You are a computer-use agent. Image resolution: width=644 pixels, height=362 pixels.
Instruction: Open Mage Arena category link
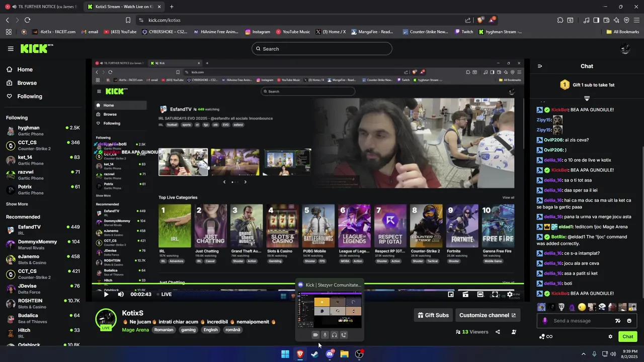tap(135, 330)
